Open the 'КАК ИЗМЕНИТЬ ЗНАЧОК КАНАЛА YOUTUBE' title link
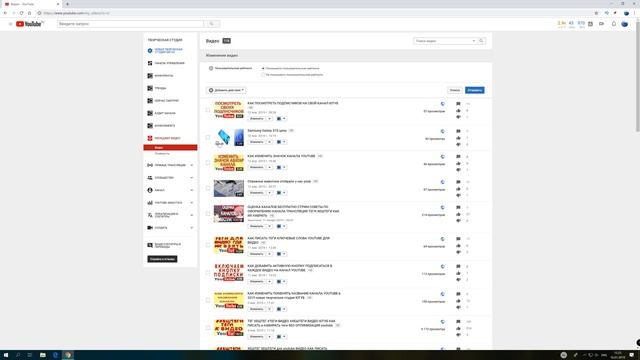The image size is (640, 360). (281, 156)
